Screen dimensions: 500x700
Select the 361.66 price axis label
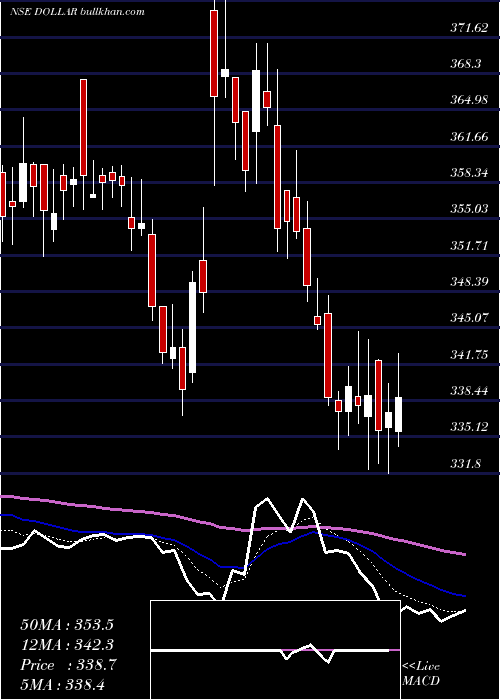tap(469, 137)
